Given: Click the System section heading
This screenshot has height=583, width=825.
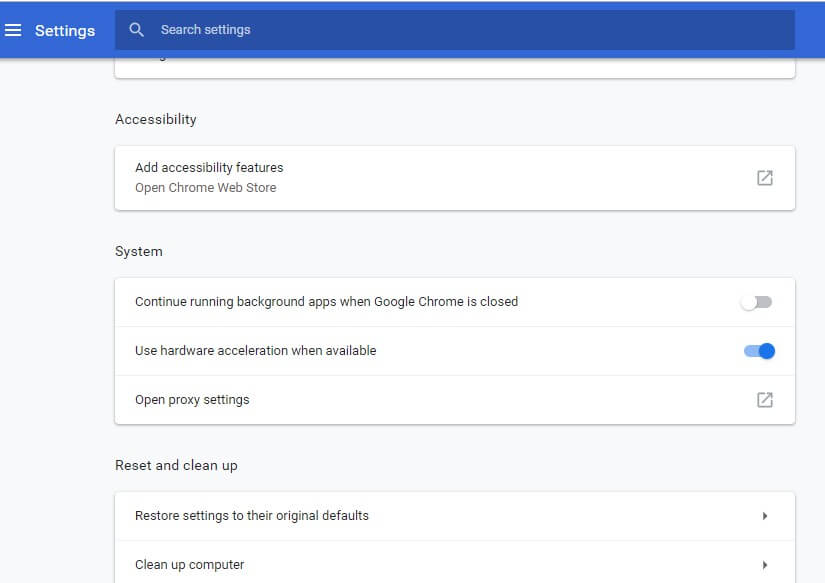Looking at the screenshot, I should pos(139,251).
